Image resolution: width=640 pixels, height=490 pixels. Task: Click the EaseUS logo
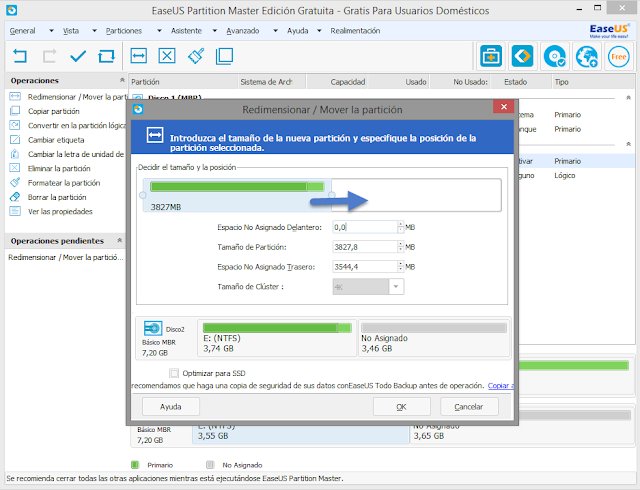(609, 31)
